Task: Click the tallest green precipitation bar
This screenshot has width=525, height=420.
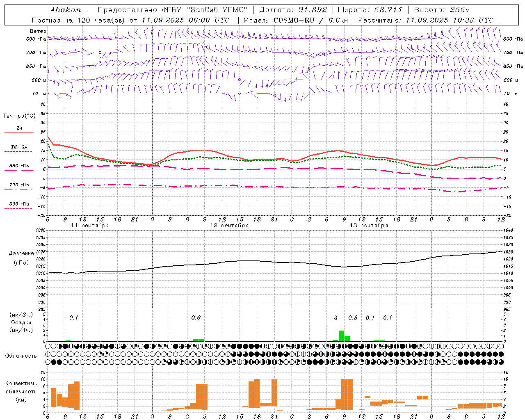Action: [341, 336]
